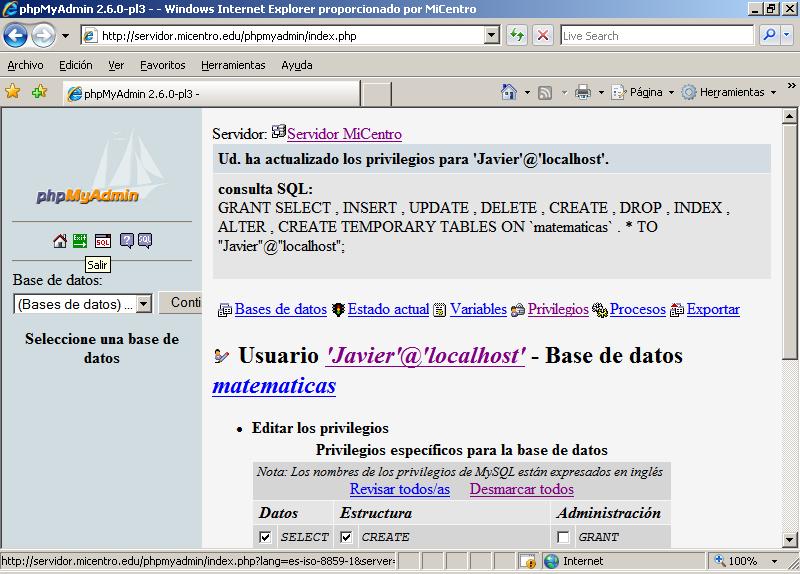Uncheck the CREATE privilege checkbox
The image size is (800, 574).
click(x=346, y=537)
